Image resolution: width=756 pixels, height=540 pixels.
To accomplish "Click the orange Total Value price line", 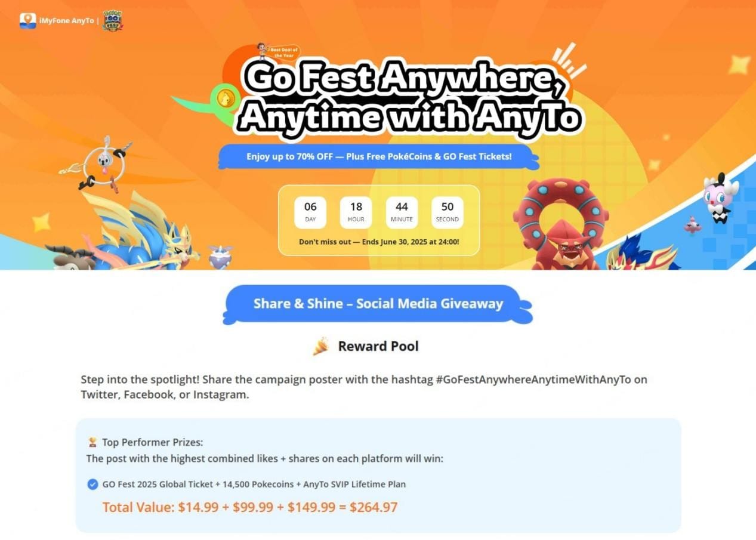I will tap(250, 507).
